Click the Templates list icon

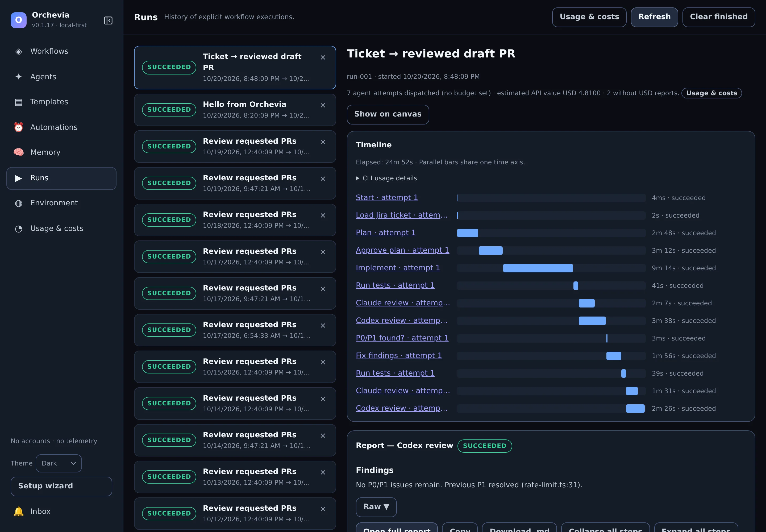pos(19,102)
